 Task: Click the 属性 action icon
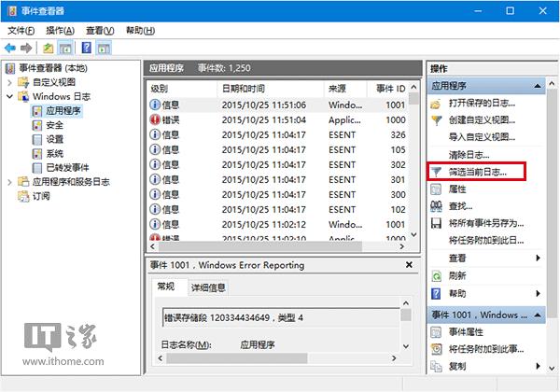pyautogui.click(x=436, y=189)
